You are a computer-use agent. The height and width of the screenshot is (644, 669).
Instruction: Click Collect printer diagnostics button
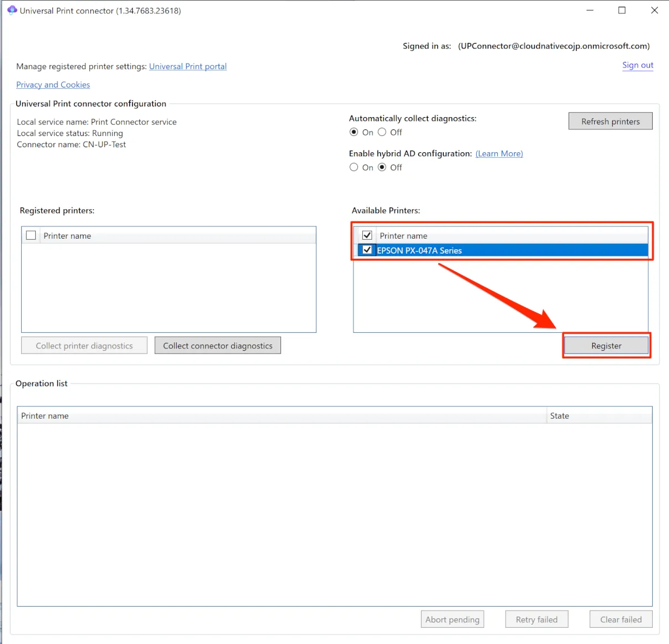(84, 346)
